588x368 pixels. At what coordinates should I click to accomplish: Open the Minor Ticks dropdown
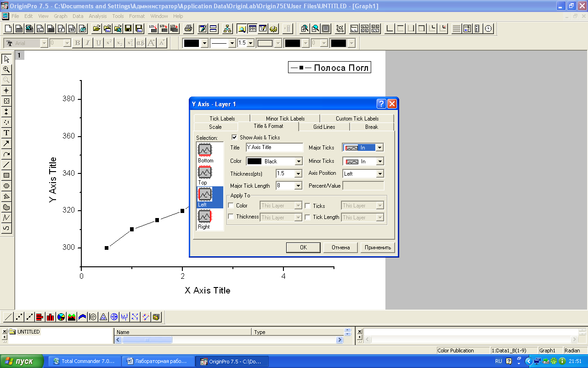[x=379, y=161]
